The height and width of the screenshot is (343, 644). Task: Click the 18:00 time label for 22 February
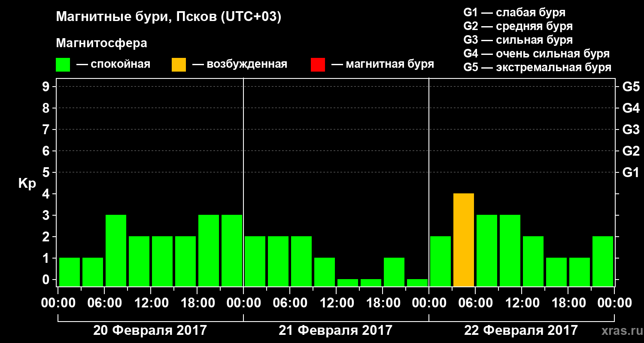568,303
